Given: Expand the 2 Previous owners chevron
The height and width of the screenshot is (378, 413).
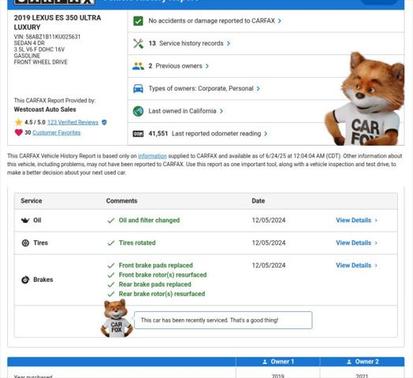Looking at the screenshot, I should pyautogui.click(x=207, y=66).
